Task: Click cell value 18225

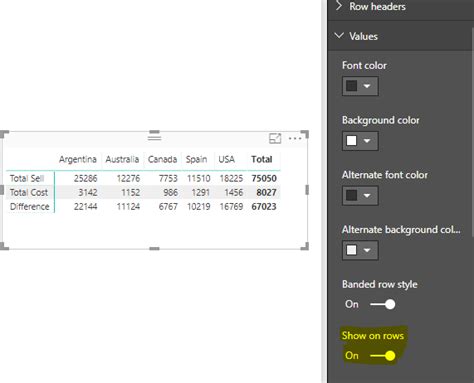Action: [x=231, y=178]
